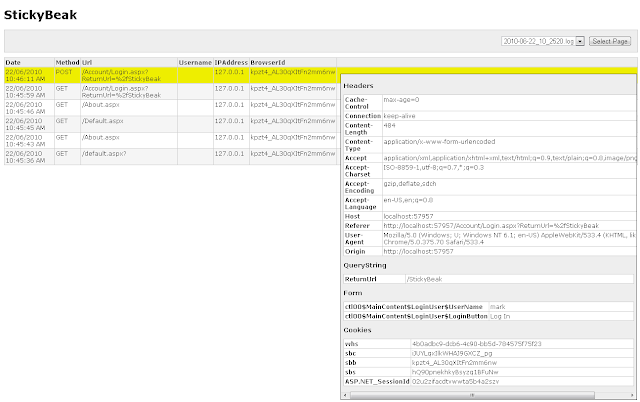Click the sbb cookie value
The width and height of the screenshot is (640, 402).
454,362
